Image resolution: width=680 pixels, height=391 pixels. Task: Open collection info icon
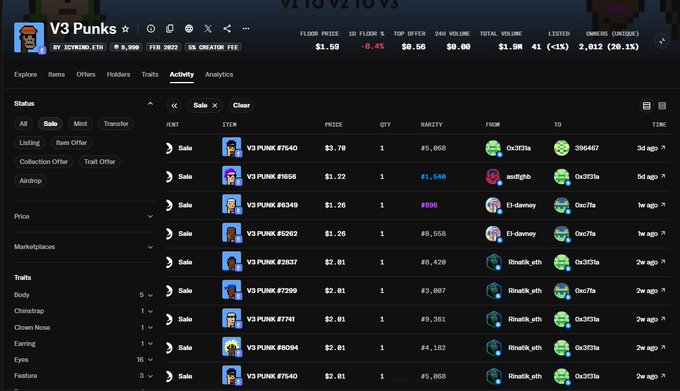click(x=151, y=29)
